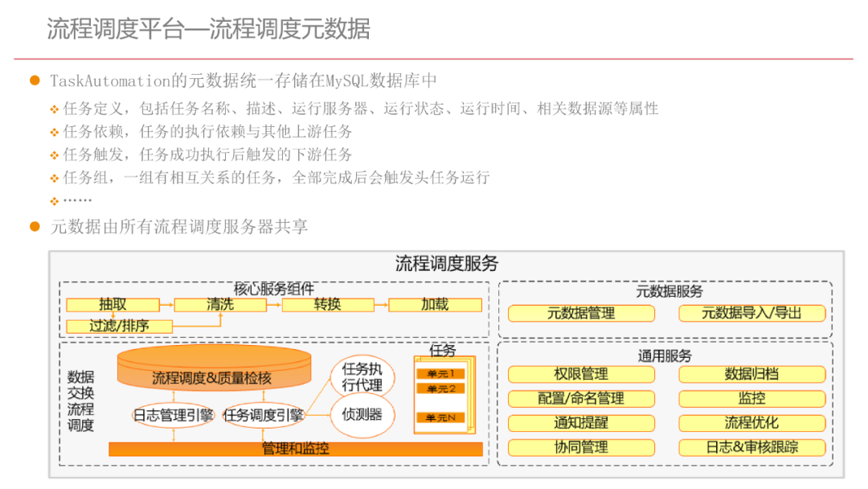Open the 过滤/排序 component
The image size is (868, 489).
[119, 325]
